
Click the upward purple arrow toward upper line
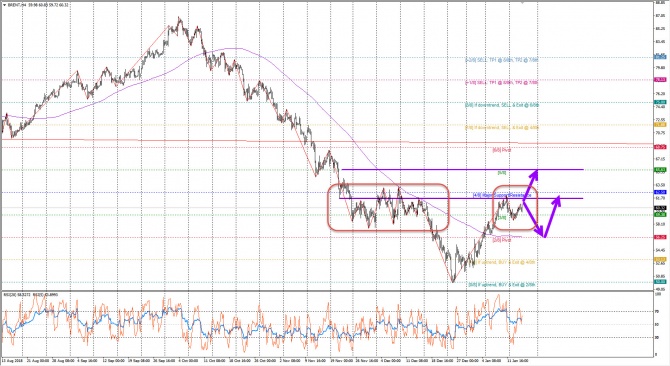(x=530, y=185)
